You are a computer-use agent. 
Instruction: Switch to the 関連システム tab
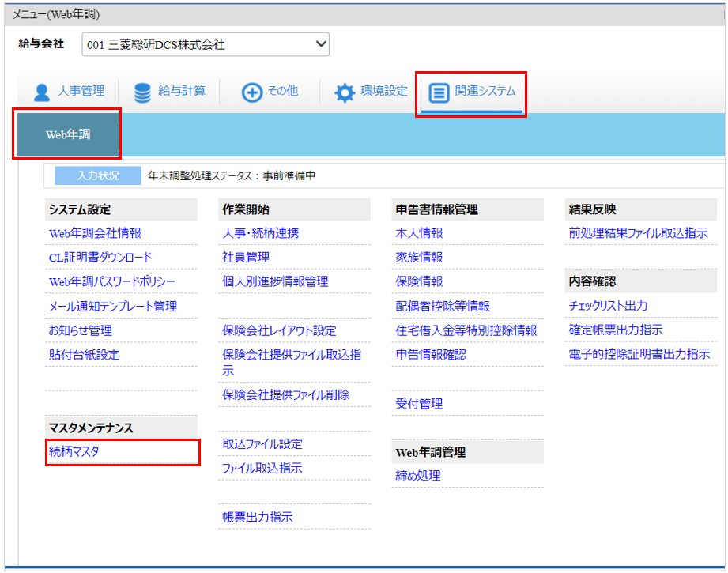point(471,92)
